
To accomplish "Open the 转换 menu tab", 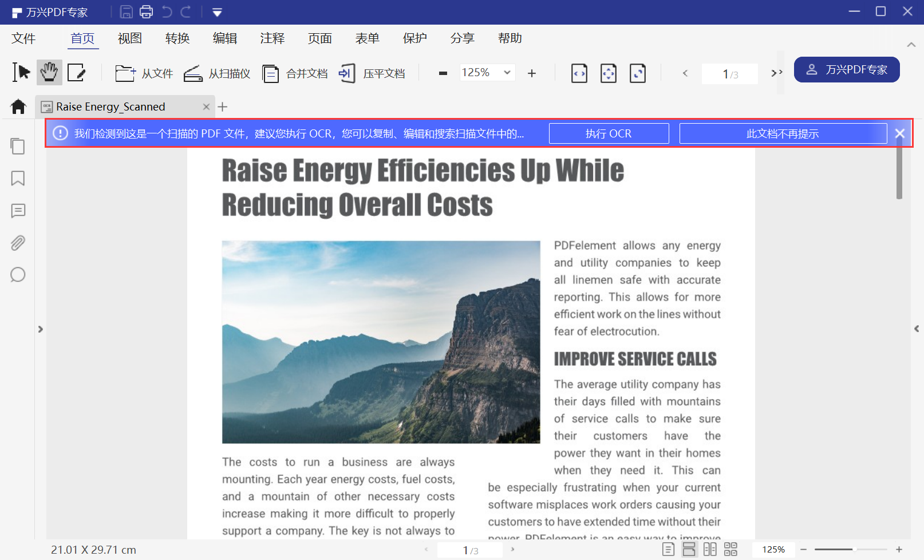I will click(x=177, y=38).
